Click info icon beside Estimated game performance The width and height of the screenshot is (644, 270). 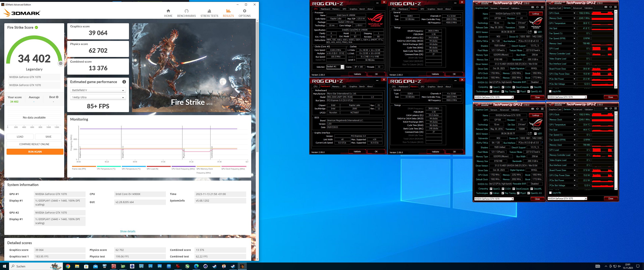(124, 82)
